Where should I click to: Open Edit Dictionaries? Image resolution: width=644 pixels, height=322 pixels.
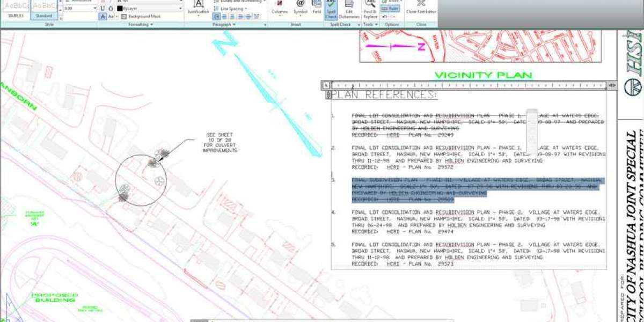349,10
